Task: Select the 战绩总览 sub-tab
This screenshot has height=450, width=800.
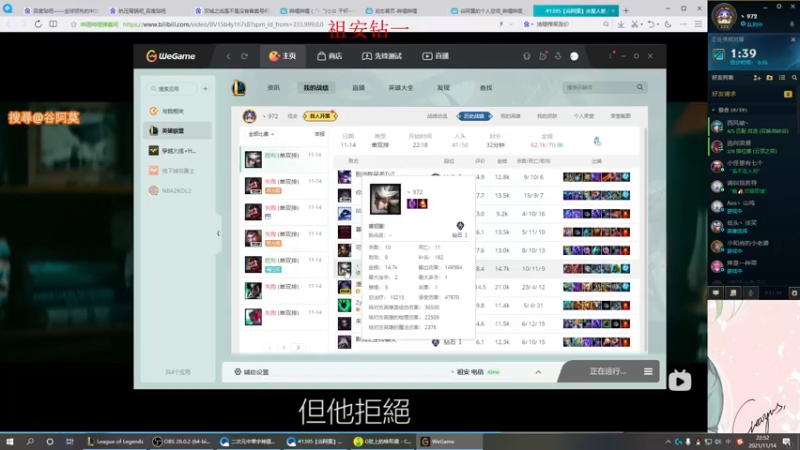Action: [437, 116]
